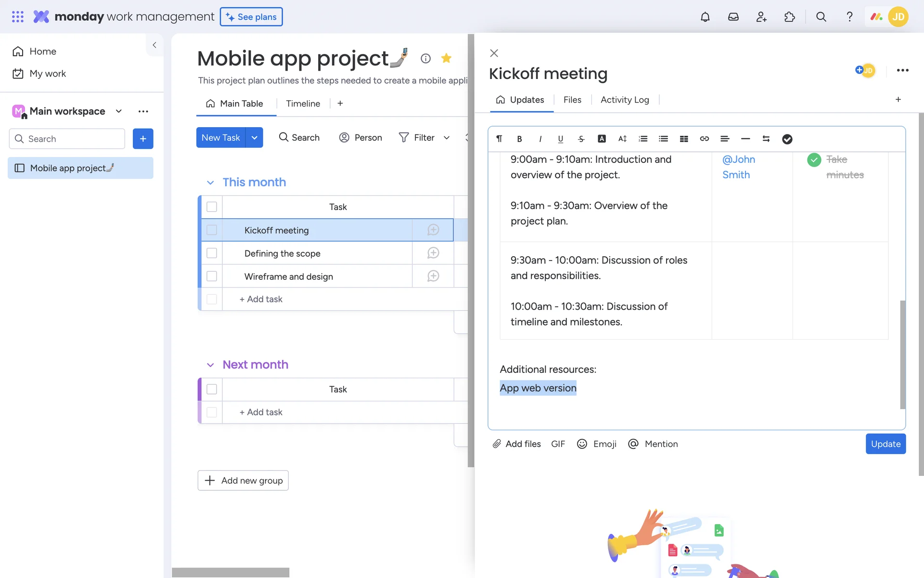Apply strikethrough formatting in editor
This screenshot has height=578, width=924.
click(x=581, y=139)
